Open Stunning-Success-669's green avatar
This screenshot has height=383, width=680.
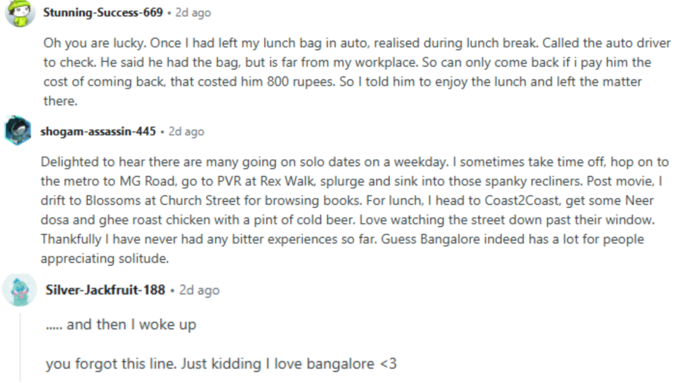tap(20, 11)
